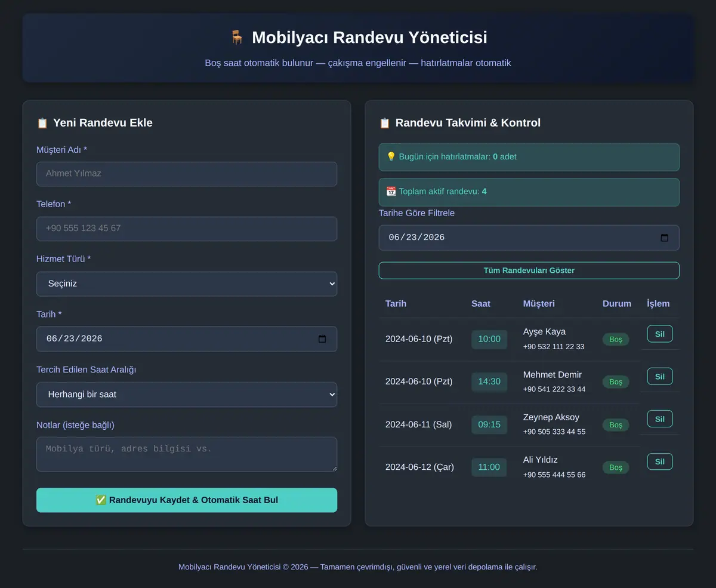Select customer name Ayşe Kaya
The image size is (716, 588).
pos(544,332)
